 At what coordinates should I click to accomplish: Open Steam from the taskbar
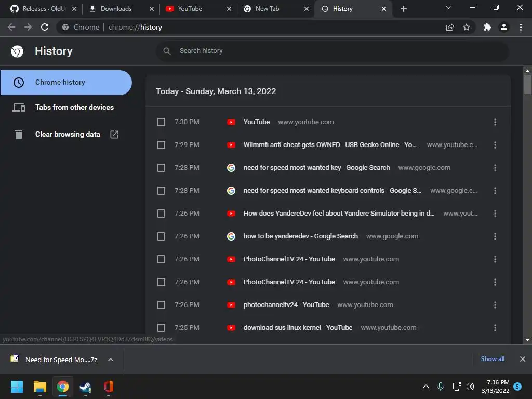tap(86, 387)
